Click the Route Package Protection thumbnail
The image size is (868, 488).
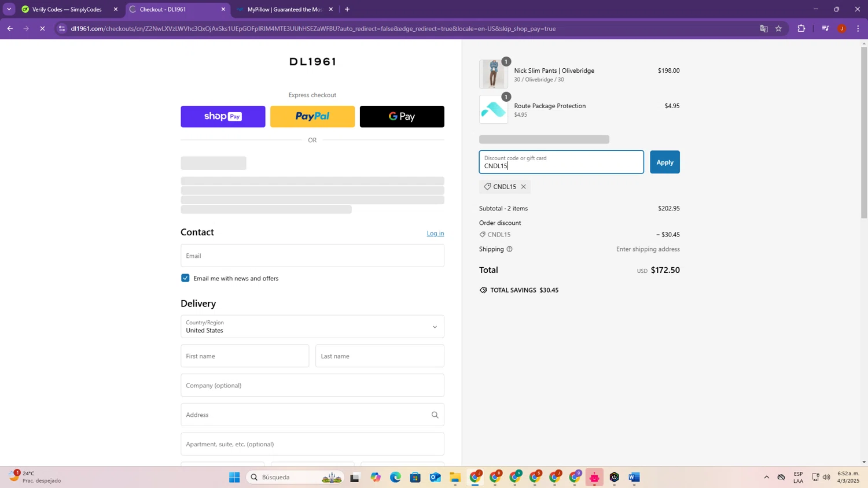click(494, 109)
